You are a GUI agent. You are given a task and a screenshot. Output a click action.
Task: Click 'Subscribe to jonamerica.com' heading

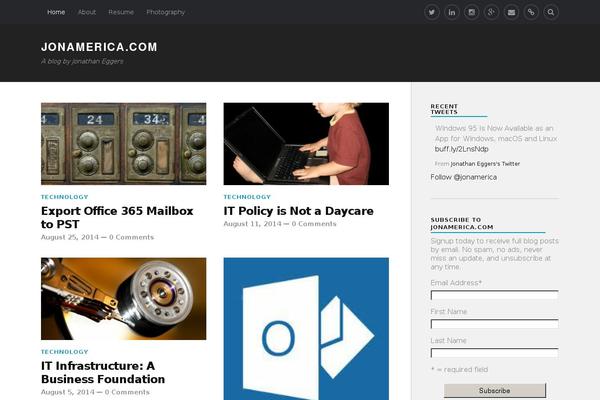(462, 223)
